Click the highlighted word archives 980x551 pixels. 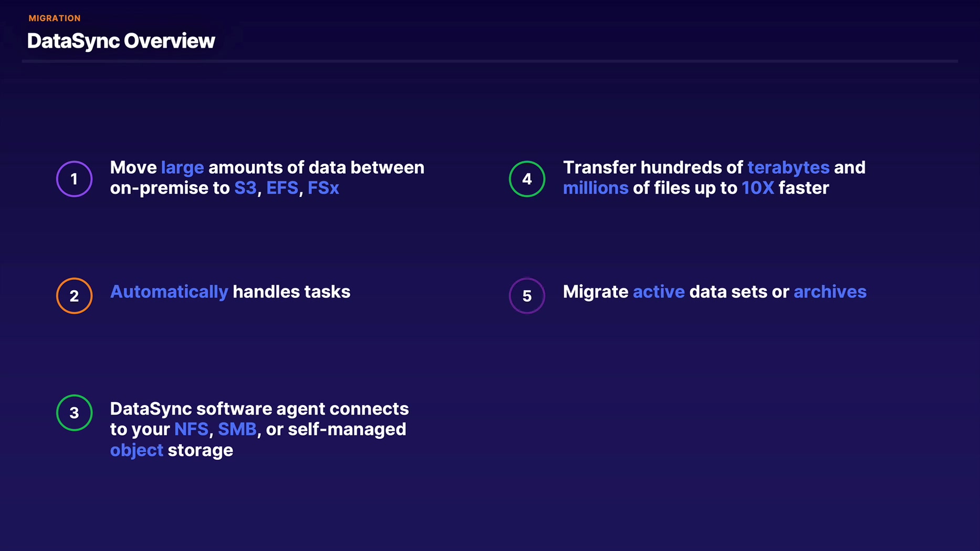(x=830, y=292)
